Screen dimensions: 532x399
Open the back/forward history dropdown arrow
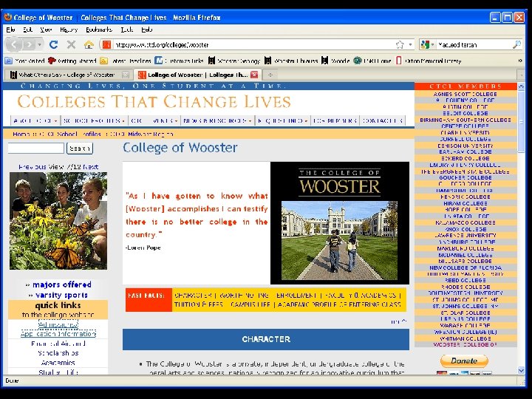(x=40, y=44)
